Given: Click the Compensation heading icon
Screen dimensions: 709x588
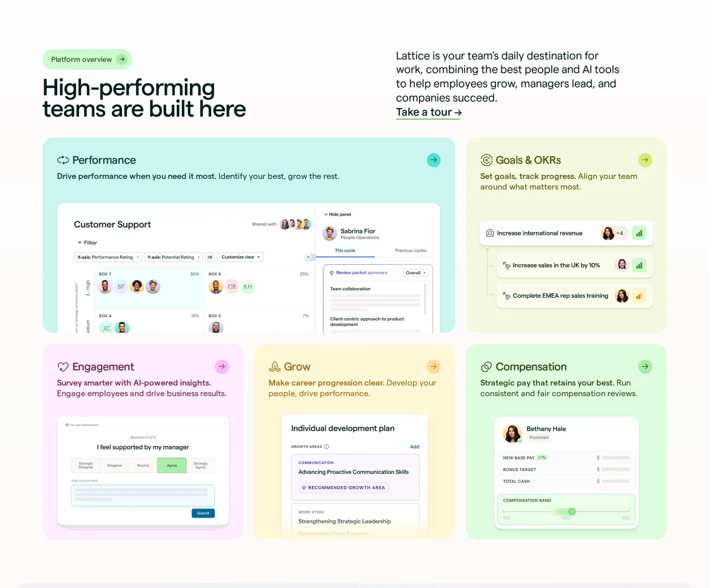Looking at the screenshot, I should (x=486, y=367).
